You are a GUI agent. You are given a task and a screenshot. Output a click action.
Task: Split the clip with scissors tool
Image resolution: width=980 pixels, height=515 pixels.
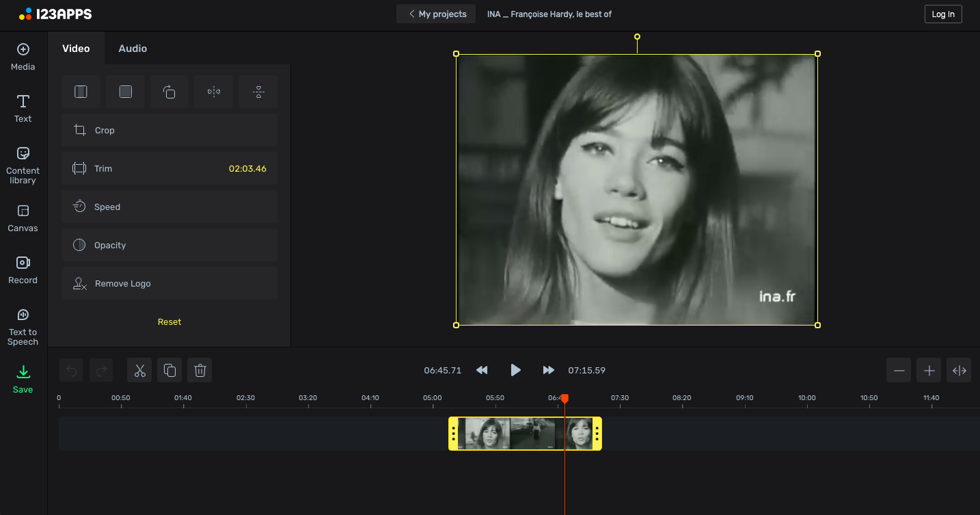click(139, 370)
